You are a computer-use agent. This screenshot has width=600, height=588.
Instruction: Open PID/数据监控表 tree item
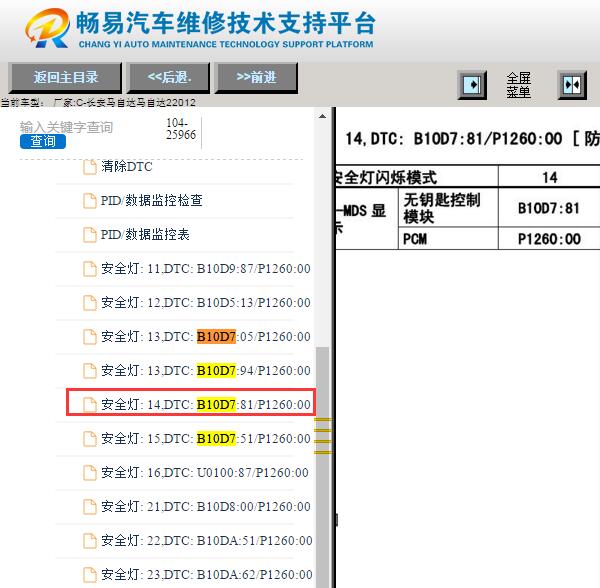click(145, 234)
